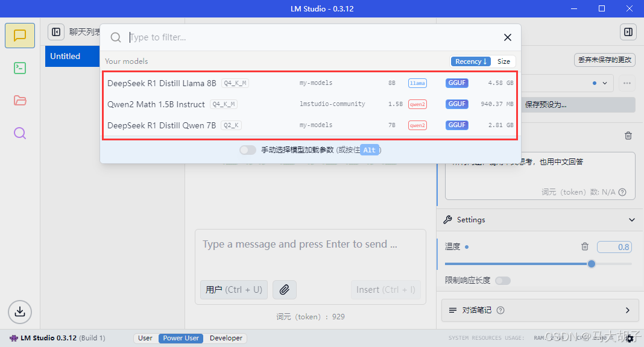Viewport: 644px width, 347px height.
Task: Load Qwen2 Math 1.5B Instruct model
Action: click(310, 104)
